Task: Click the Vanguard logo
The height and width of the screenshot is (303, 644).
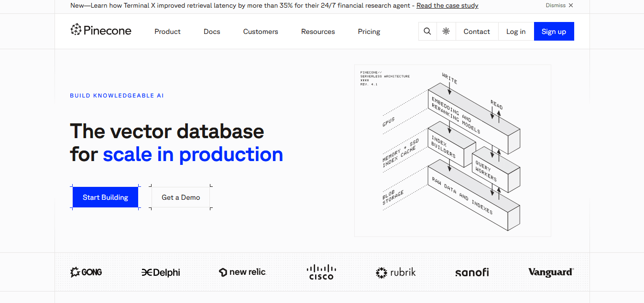Action: point(551,272)
